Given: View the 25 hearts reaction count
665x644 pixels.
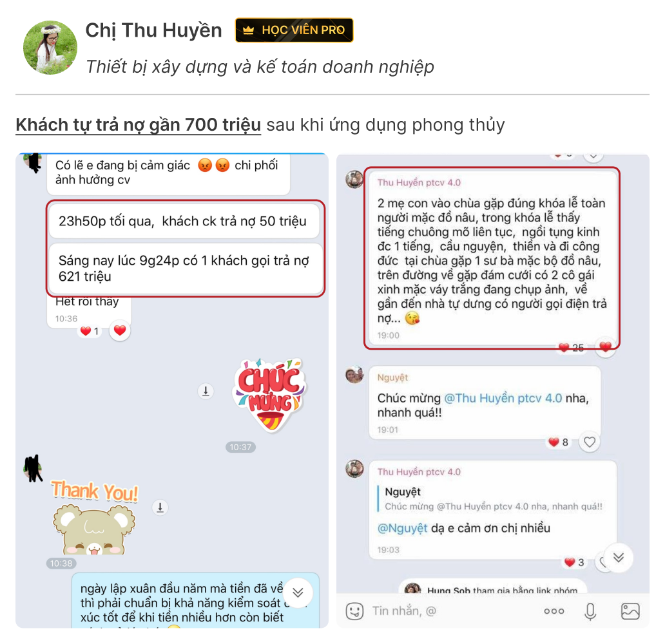Looking at the screenshot, I should pos(572,348).
